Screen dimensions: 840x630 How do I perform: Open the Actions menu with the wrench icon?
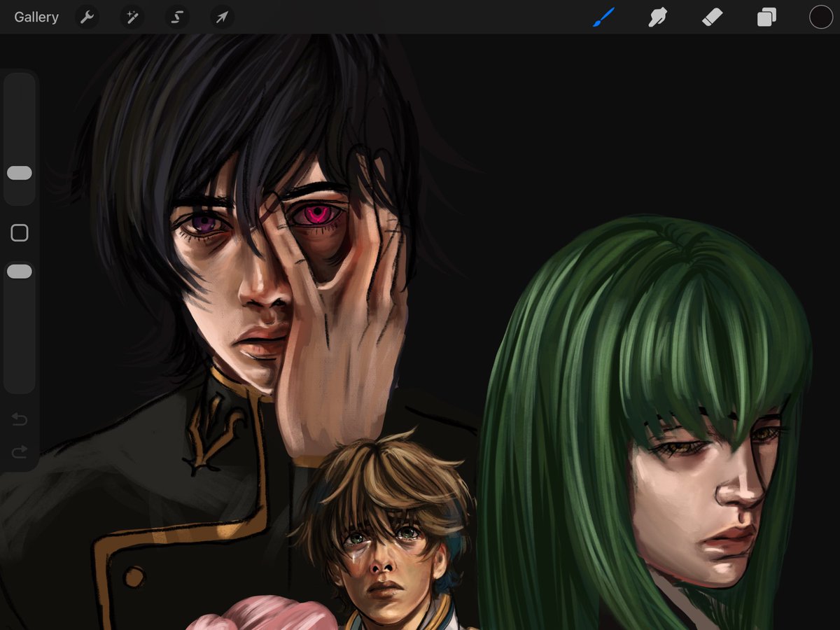tap(87, 17)
